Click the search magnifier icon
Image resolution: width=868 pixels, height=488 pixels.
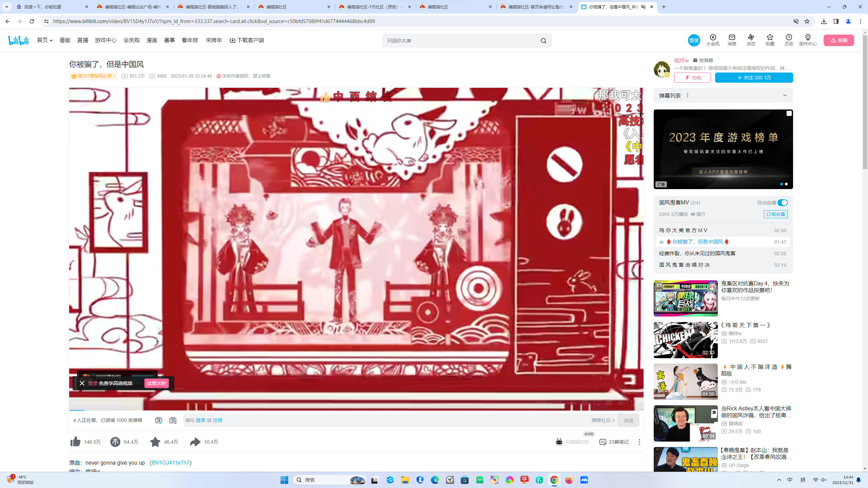(544, 41)
